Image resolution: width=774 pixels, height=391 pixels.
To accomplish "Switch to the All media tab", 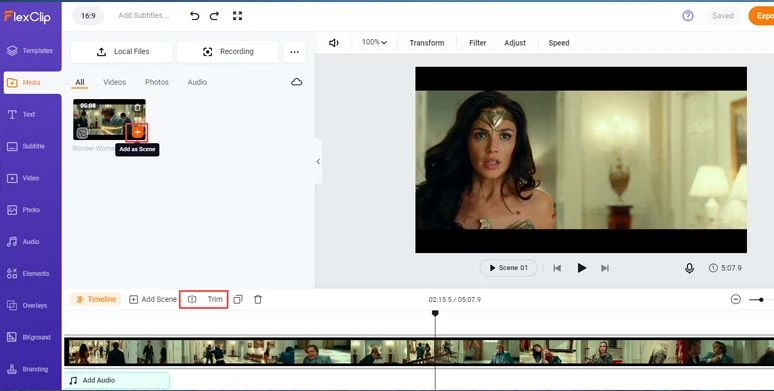I will pos(79,82).
